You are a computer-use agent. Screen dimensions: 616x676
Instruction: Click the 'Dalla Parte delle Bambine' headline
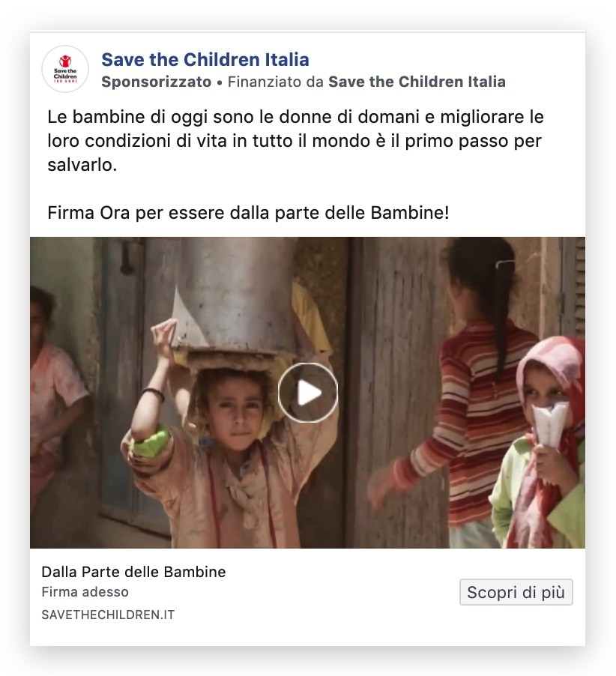coord(133,572)
